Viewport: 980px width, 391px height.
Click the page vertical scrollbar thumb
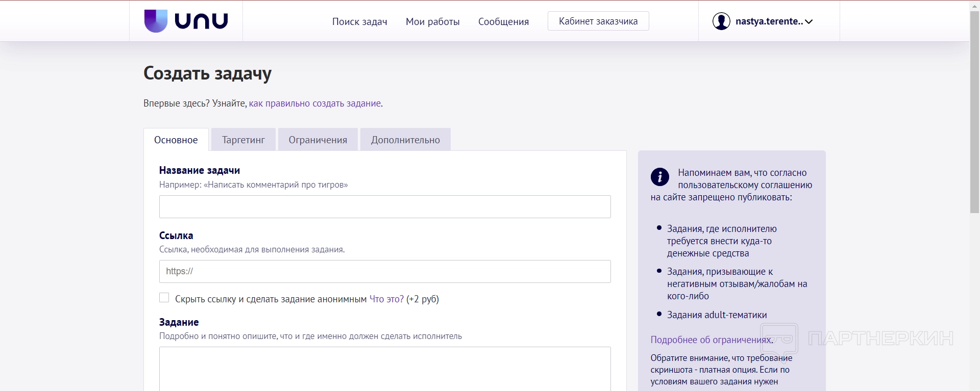(974, 112)
